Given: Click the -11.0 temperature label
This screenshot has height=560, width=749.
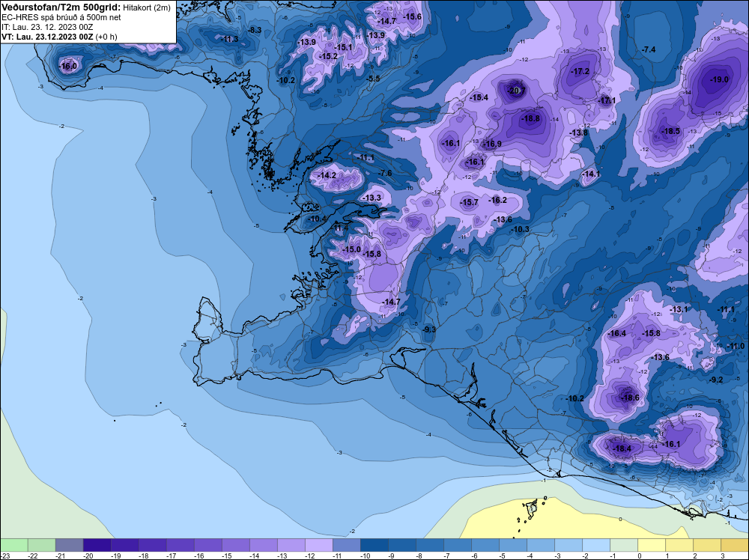Looking at the screenshot, I should point(736,346).
